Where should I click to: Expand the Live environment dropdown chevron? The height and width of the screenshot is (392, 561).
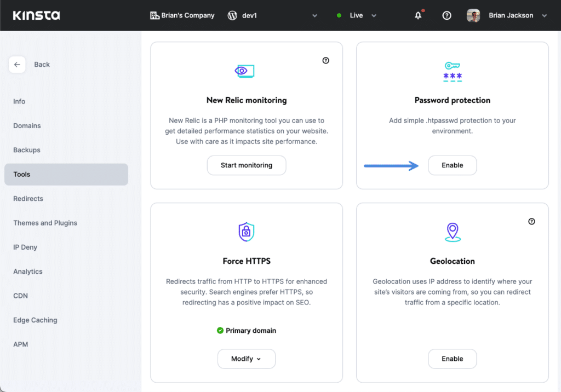tap(374, 15)
